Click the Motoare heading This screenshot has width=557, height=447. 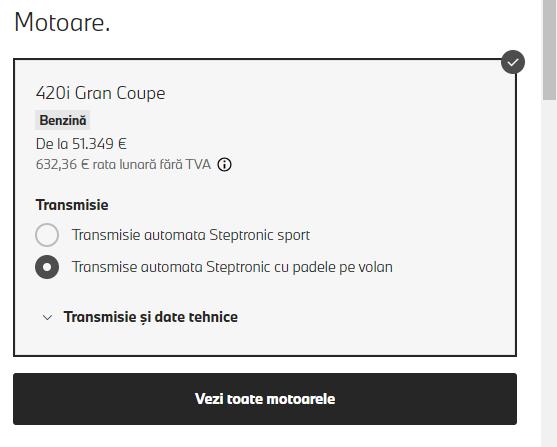(x=62, y=22)
